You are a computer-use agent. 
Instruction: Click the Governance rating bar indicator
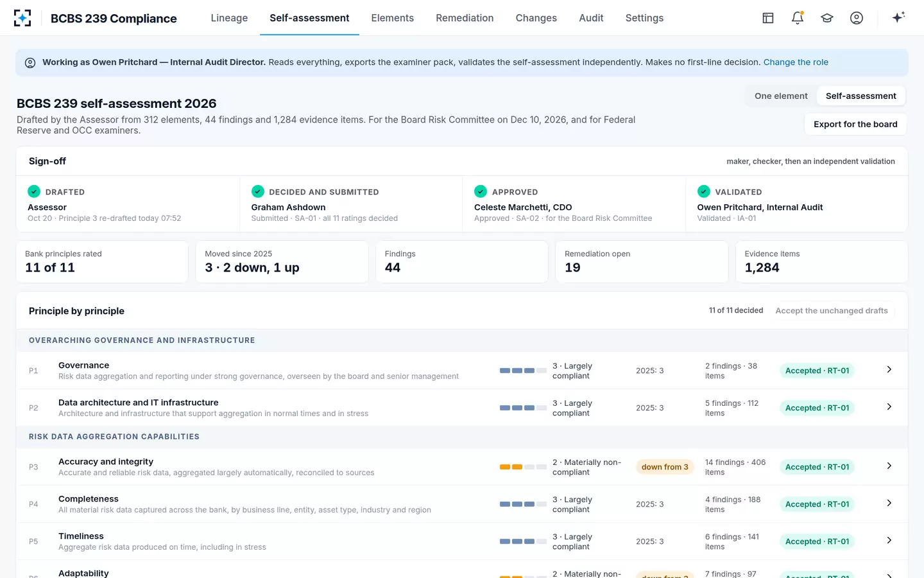tap(523, 371)
